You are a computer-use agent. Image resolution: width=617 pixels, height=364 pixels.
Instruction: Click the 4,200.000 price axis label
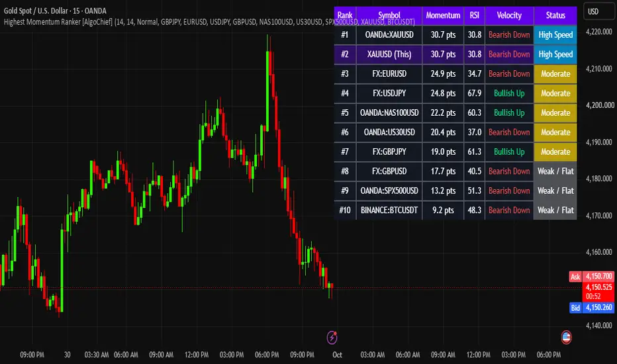pyautogui.click(x=600, y=105)
